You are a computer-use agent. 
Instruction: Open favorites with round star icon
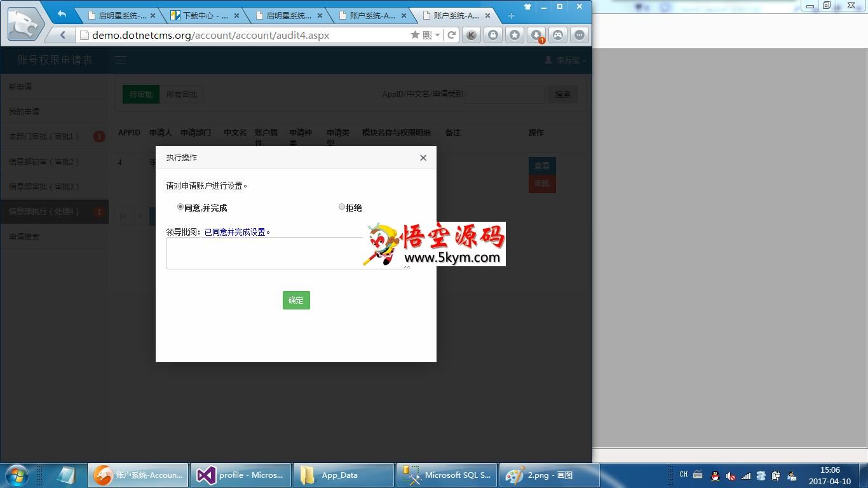[x=514, y=36]
